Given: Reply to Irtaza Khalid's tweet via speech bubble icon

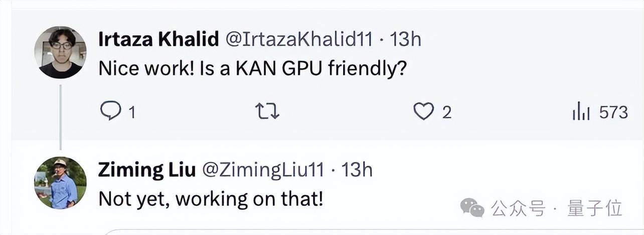Looking at the screenshot, I should click(x=110, y=111).
